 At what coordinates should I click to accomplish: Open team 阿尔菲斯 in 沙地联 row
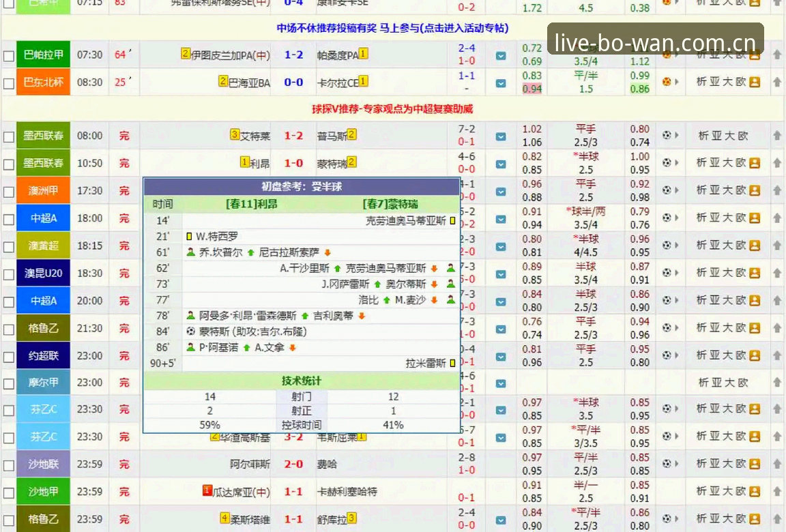[x=250, y=464]
